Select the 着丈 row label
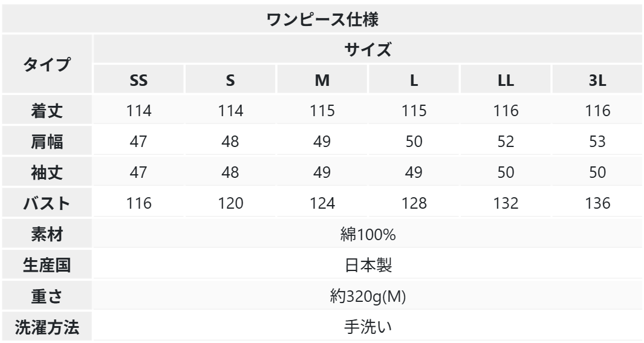Image resolution: width=644 pixels, height=343 pixels. pyautogui.click(x=47, y=111)
